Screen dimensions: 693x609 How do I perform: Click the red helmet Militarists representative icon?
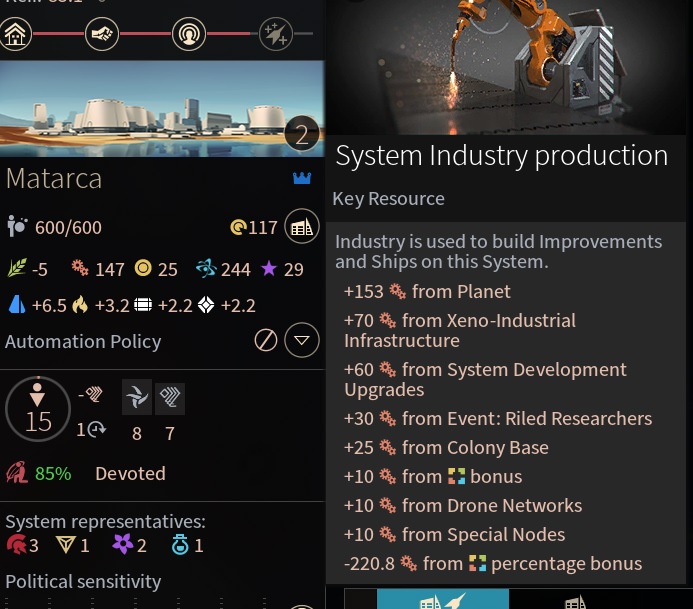(16, 545)
